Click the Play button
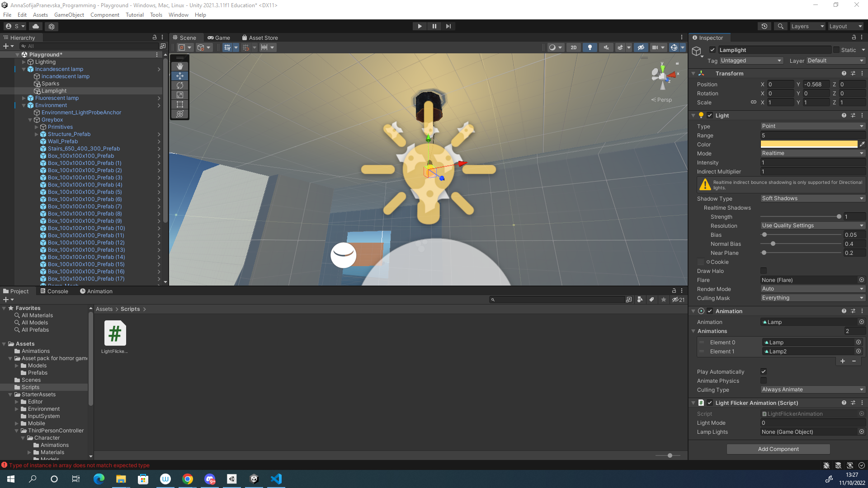Image resolution: width=868 pixels, height=488 pixels. [x=420, y=26]
